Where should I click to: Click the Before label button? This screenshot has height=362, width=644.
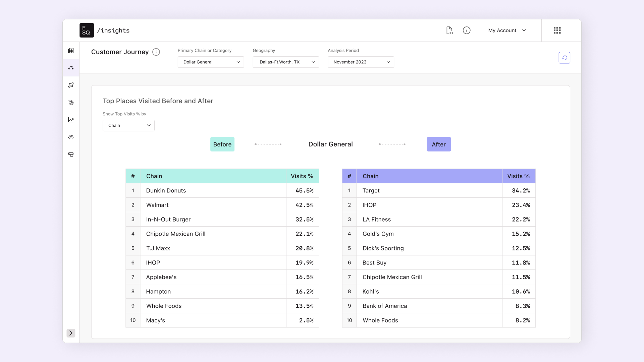pos(222,144)
